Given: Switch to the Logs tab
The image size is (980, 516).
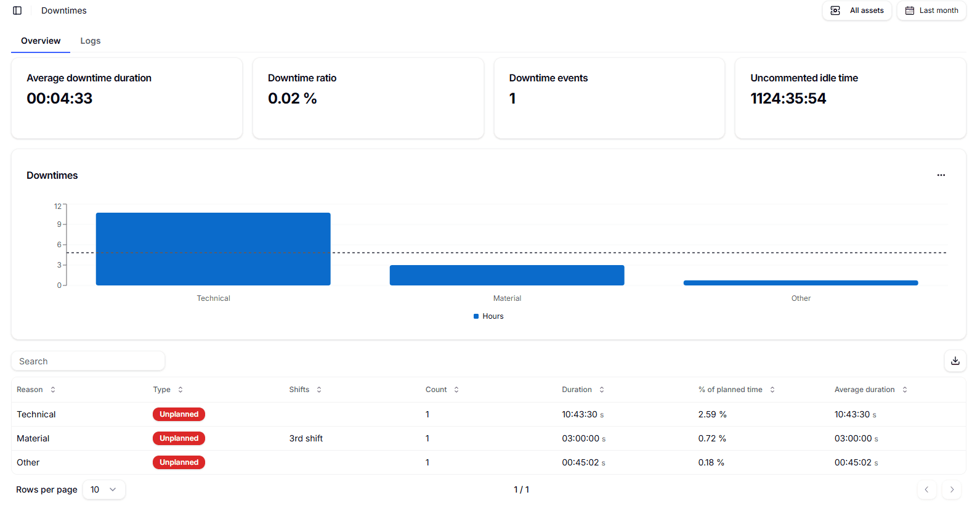Looking at the screenshot, I should [90, 41].
